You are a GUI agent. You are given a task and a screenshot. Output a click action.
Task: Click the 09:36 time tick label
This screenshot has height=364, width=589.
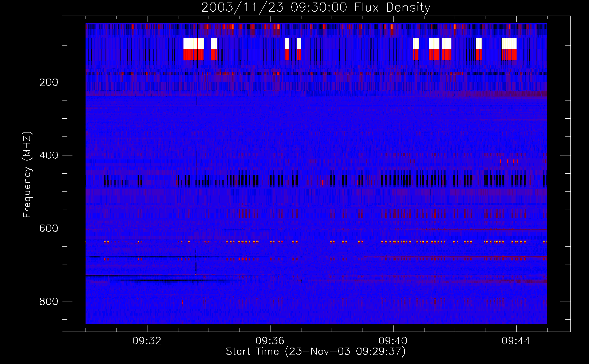point(270,341)
